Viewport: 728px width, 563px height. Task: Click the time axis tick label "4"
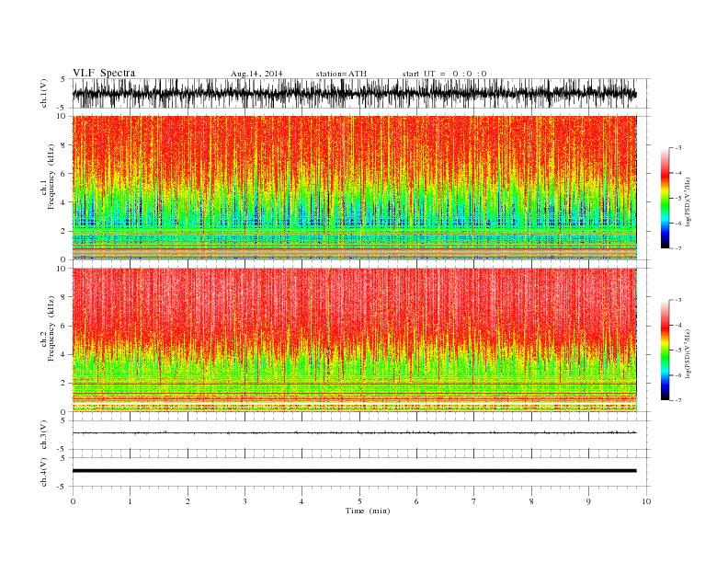pyautogui.click(x=301, y=501)
